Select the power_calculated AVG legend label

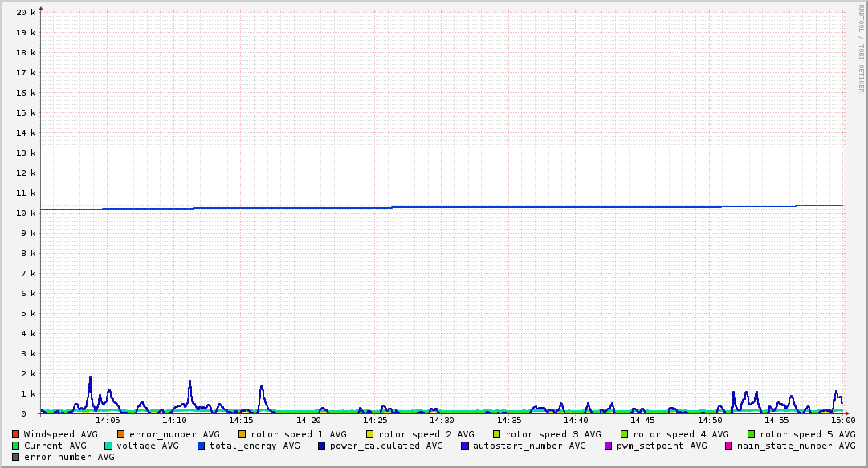[x=386, y=446]
